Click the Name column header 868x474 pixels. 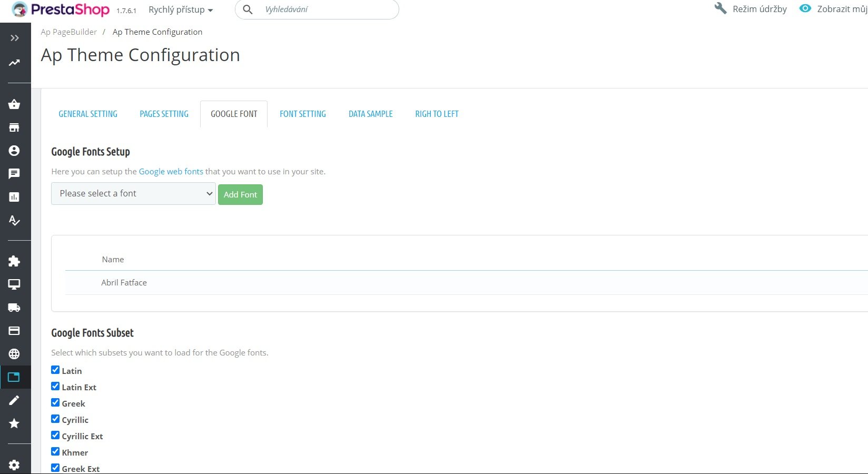pyautogui.click(x=113, y=259)
